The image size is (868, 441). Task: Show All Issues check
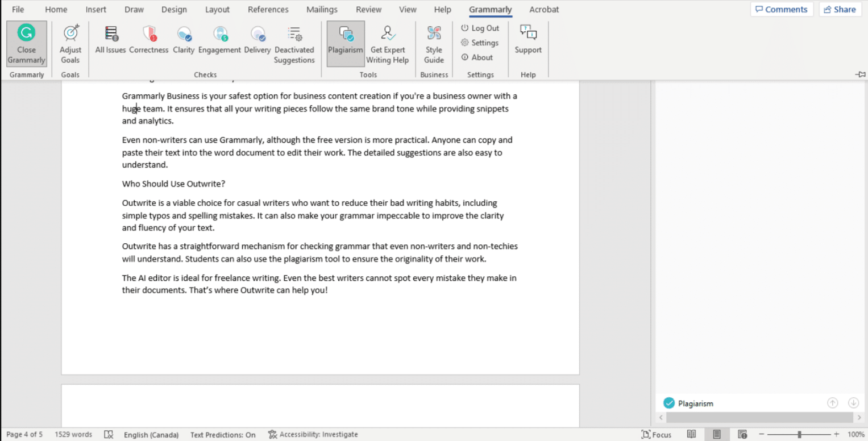[x=110, y=40]
